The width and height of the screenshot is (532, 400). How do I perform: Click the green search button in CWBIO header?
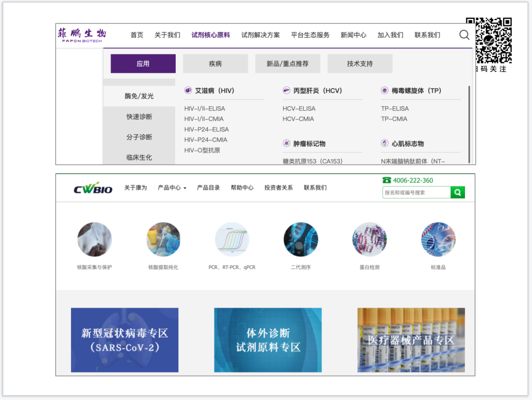[x=458, y=192]
